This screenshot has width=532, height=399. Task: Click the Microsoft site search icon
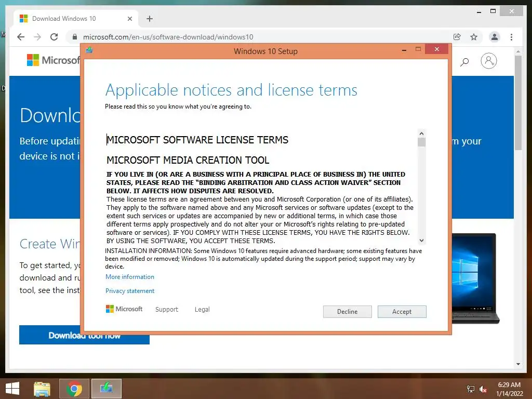[x=464, y=61]
